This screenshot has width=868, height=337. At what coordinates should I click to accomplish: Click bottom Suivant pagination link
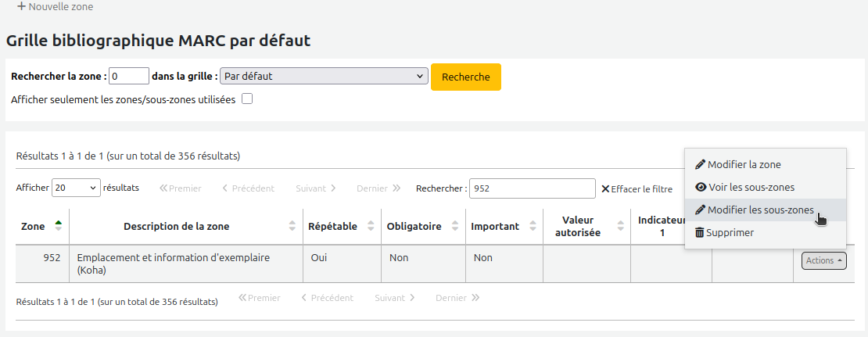pyautogui.click(x=395, y=298)
